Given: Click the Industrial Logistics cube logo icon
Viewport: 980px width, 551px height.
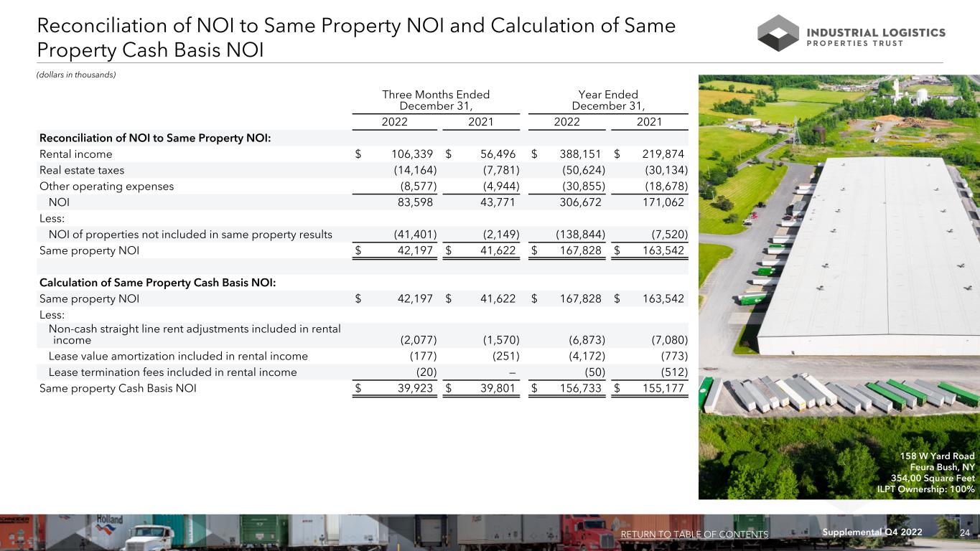Looking at the screenshot, I should pyautogui.click(x=778, y=33).
